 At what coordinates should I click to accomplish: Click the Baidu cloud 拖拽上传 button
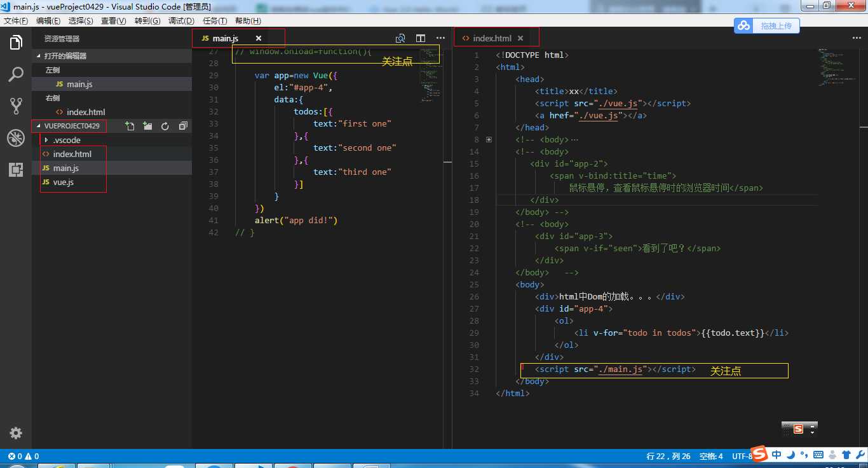point(767,25)
